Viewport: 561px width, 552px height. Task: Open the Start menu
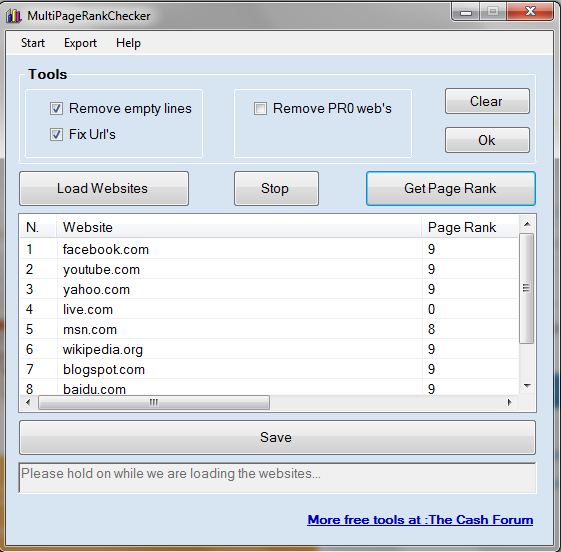point(33,43)
